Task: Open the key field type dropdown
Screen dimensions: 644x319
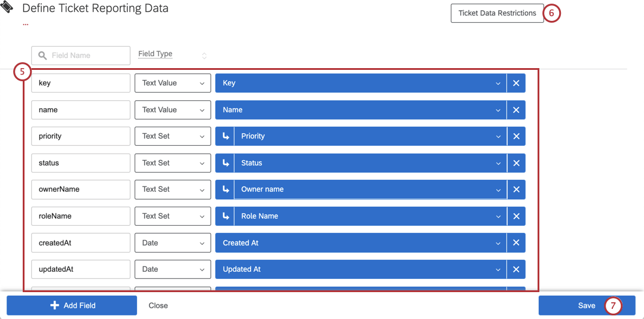Action: (173, 83)
